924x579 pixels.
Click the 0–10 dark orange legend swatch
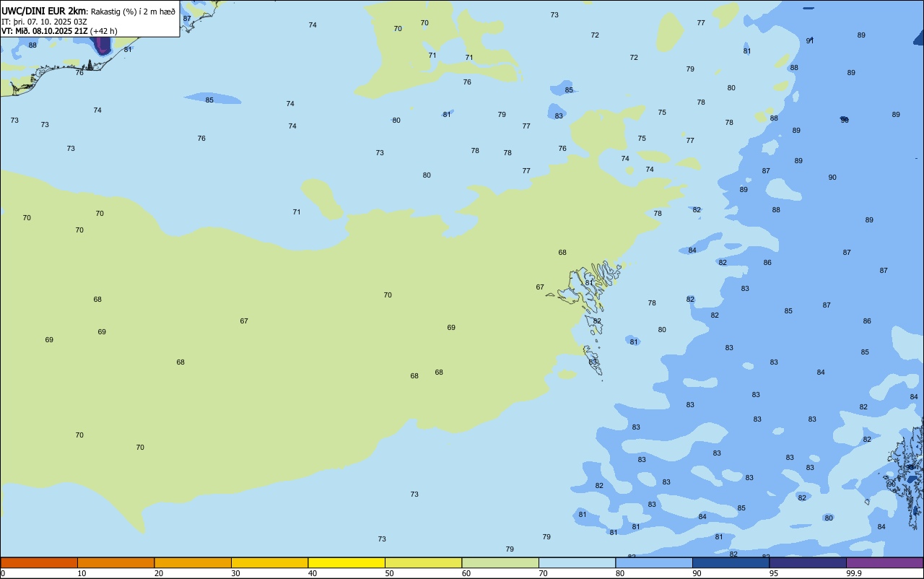39,562
